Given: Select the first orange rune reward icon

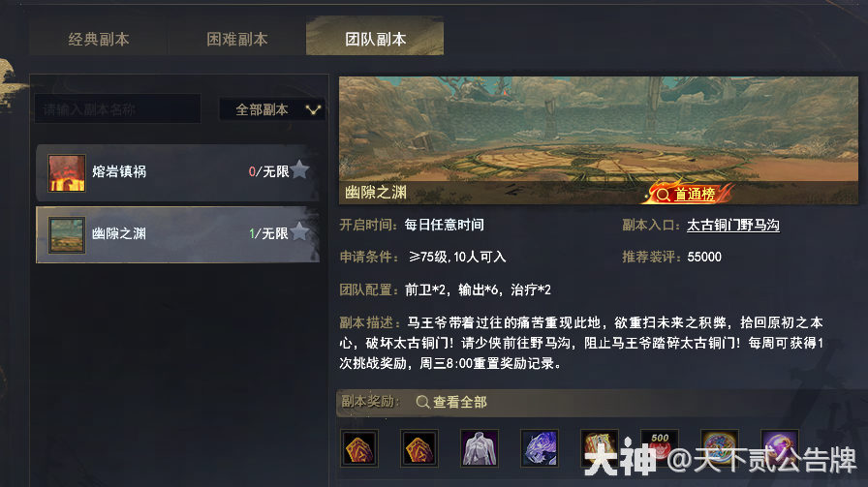Looking at the screenshot, I should (x=359, y=447).
